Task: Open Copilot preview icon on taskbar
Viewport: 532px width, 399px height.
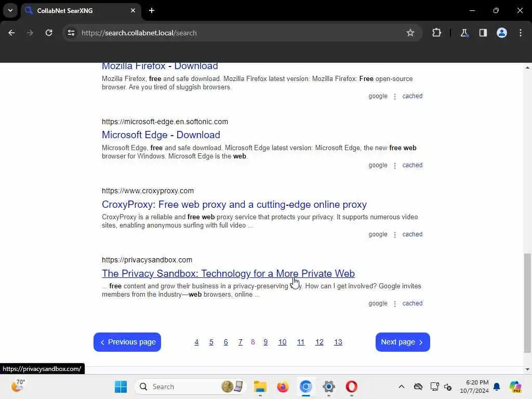Action: coord(515,387)
